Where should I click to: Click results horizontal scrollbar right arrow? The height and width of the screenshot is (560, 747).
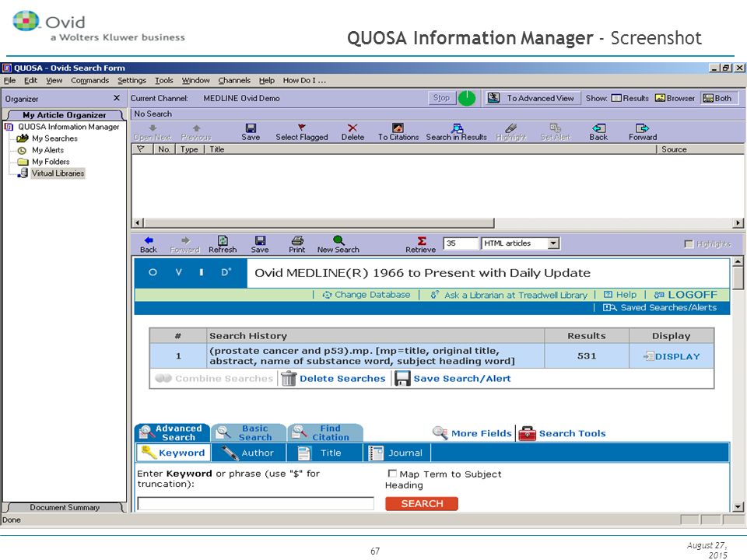[x=738, y=223]
